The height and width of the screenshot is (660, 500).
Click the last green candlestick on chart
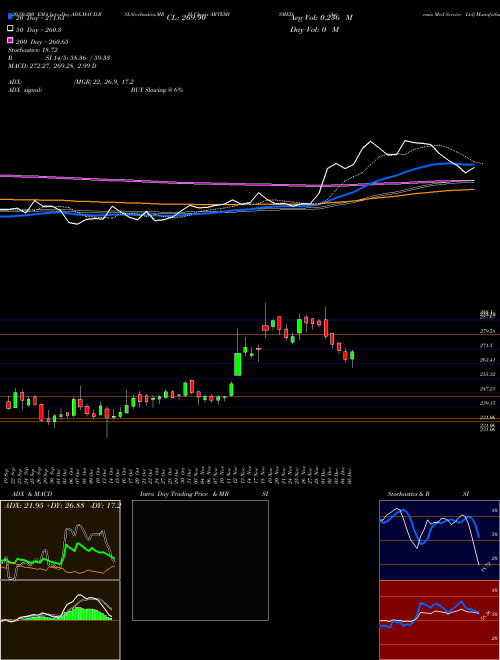click(x=352, y=356)
